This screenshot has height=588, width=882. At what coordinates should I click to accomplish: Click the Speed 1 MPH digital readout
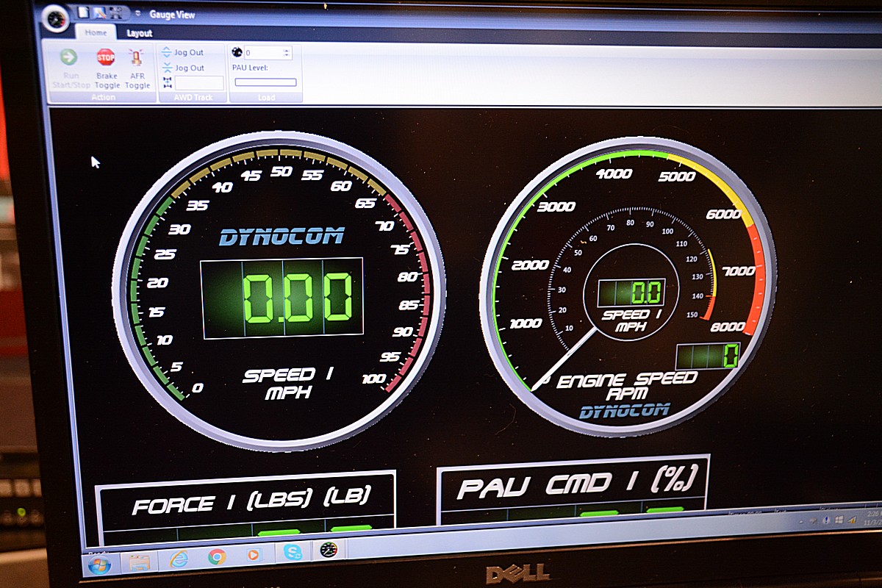tap(282, 298)
